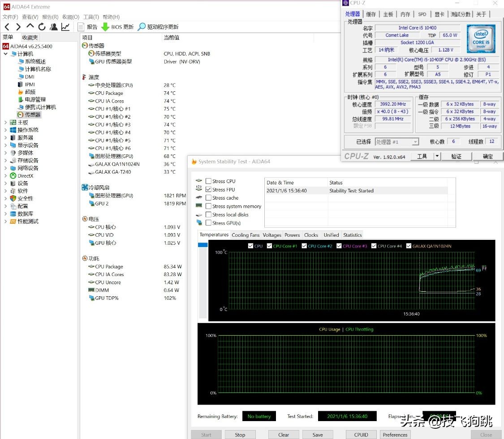The height and width of the screenshot is (439, 504).
Task: Toggle CPU Core #3 graph checkbox
Action: coord(339,246)
